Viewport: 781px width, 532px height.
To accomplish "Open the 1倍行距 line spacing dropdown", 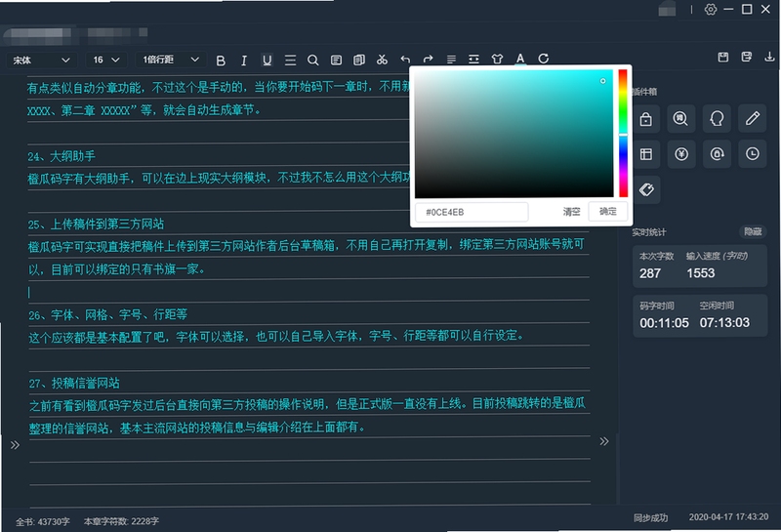I will click(x=171, y=60).
